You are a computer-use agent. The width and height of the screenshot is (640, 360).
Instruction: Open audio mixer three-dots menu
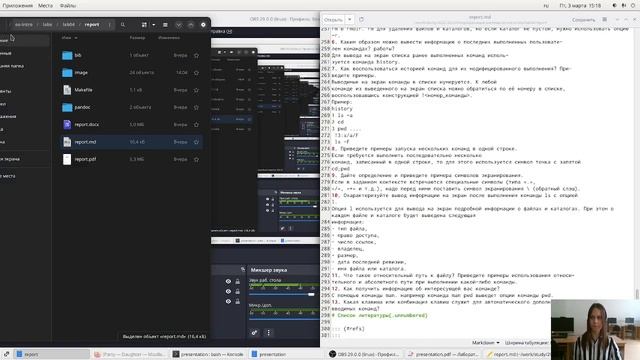(x=268, y=333)
